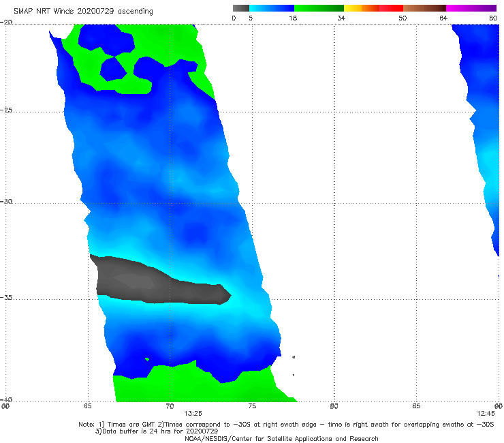Select the yellow-to-red segment of the color bar
Image resolution: width=504 pixels, height=443 pixels.
373,8
